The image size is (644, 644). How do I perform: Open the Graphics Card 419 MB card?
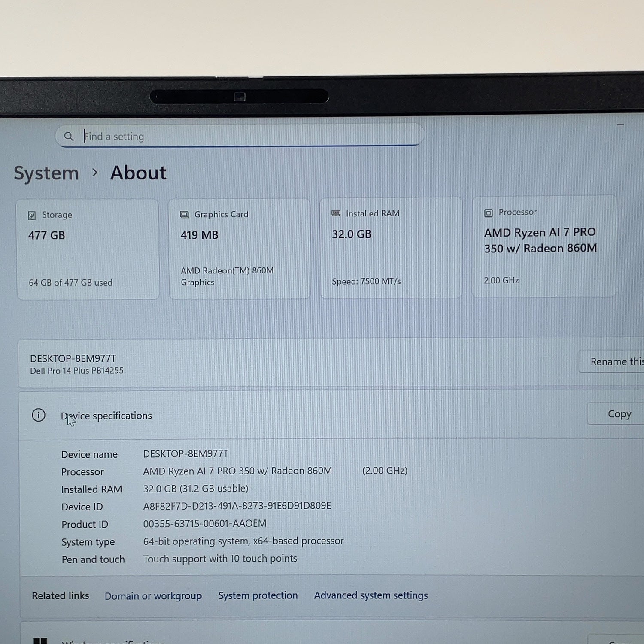point(240,248)
